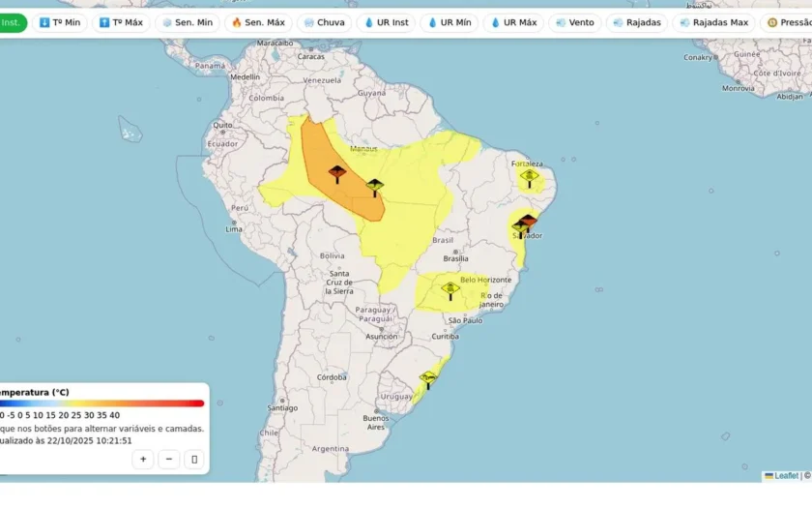The height and width of the screenshot is (508, 812).
Task: Show UR Inst humidity layer
Action: [387, 23]
